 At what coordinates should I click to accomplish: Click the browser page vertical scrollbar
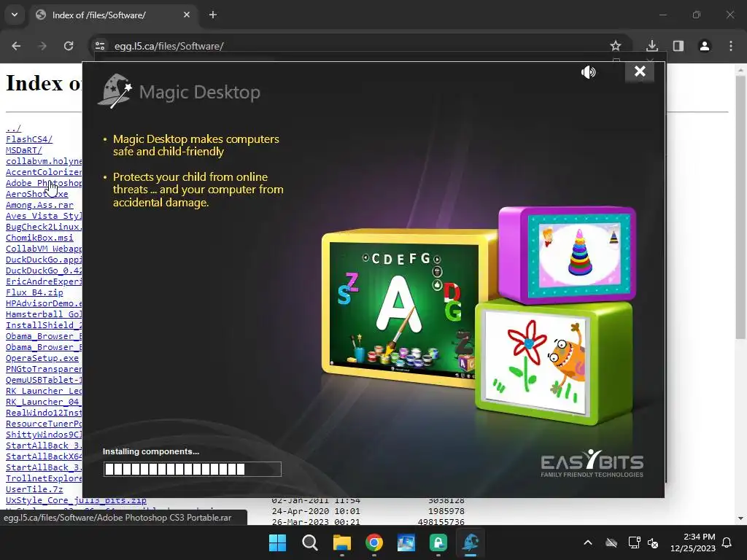pos(740,208)
